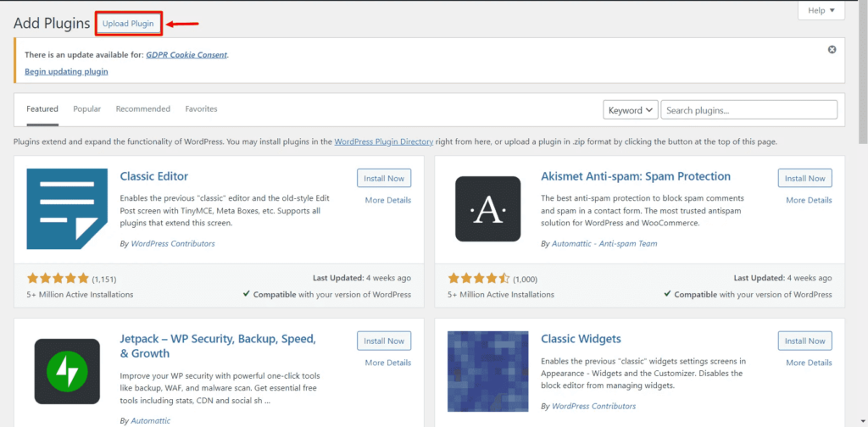The image size is (868, 427).
Task: Open the Jetpack – WP Security title link
Action: tap(218, 346)
